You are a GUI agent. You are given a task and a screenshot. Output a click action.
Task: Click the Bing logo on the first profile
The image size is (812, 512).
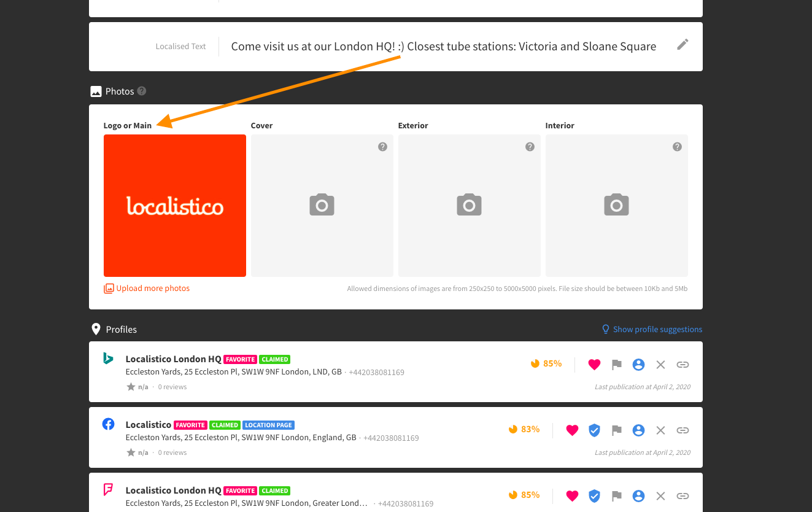point(108,358)
